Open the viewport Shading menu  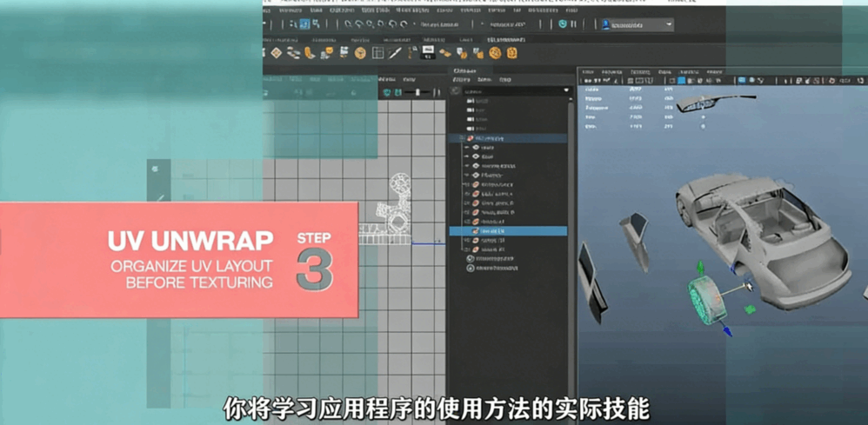(611, 72)
